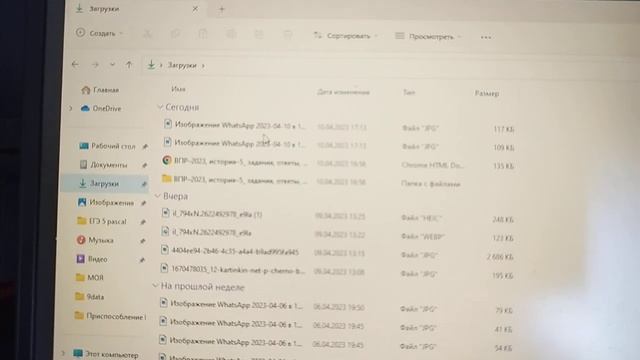This screenshot has height=360, width=640.
Task: Add a new tab with plus
Action: point(222,9)
